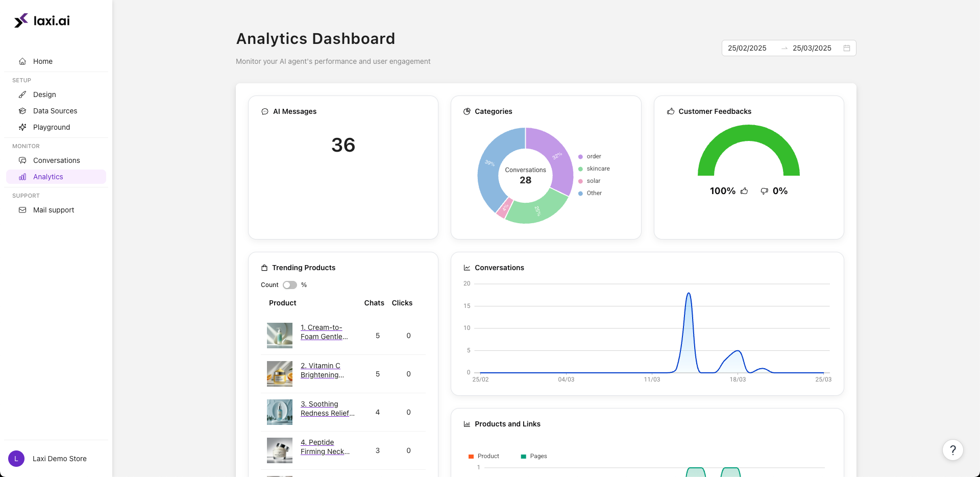The height and width of the screenshot is (477, 980).
Task: Open Laxi Demo Store account menu
Action: coord(59,459)
